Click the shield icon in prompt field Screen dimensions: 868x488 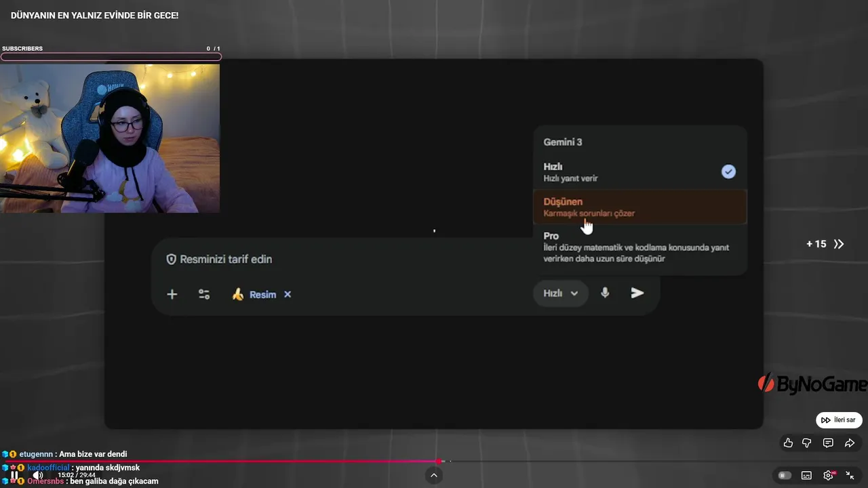(x=171, y=259)
